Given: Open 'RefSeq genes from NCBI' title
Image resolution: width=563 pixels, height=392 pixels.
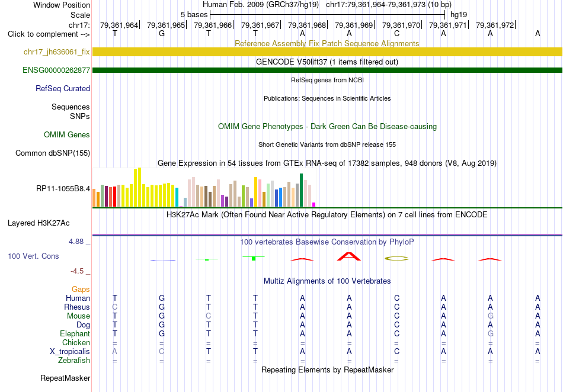Looking at the screenshot, I should click(x=327, y=80).
